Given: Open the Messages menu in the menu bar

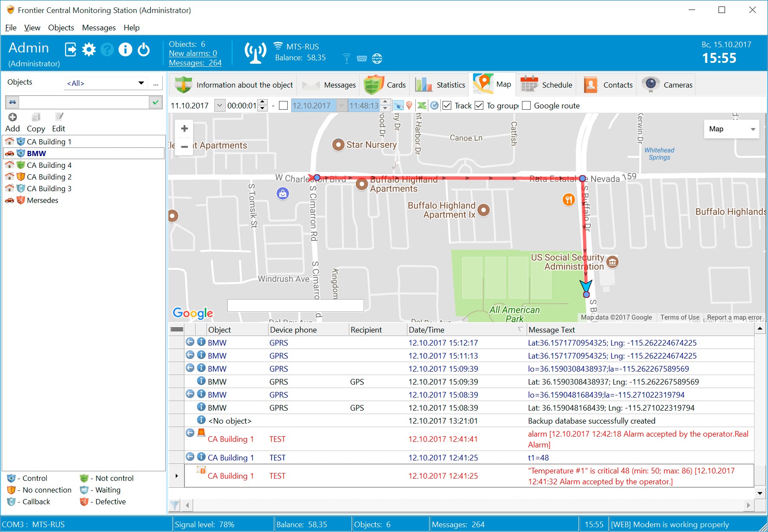Looking at the screenshot, I should [98, 27].
